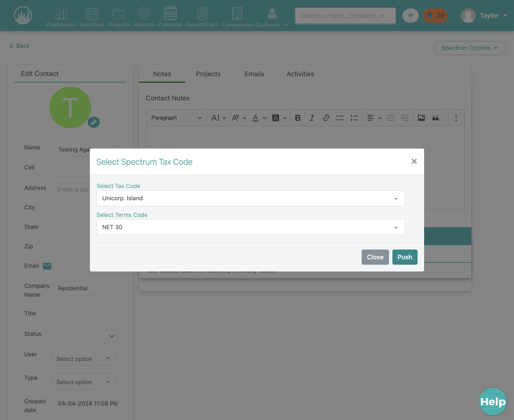The width and height of the screenshot is (514, 420).
Task: Open the Status dropdown
Action: pos(85,336)
